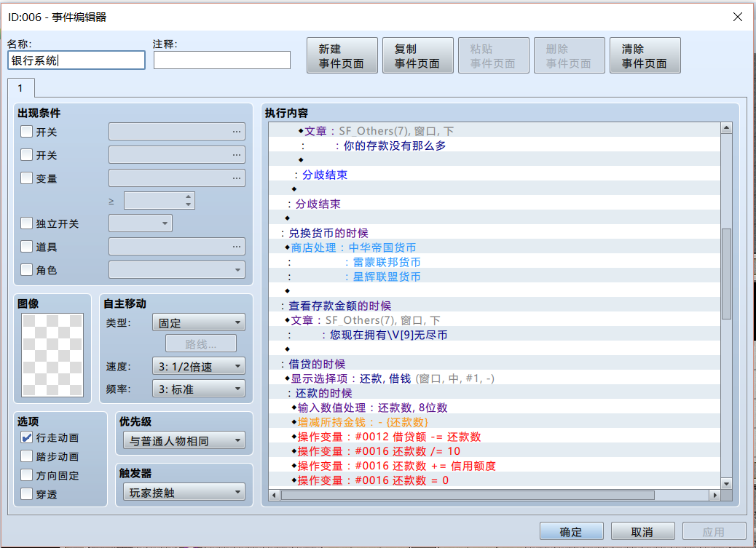Select the top 文章：SF_Others(7) command line

495,130
